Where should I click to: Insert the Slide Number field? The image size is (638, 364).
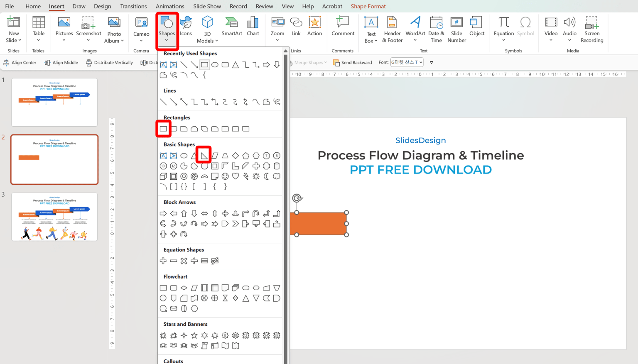point(456,29)
